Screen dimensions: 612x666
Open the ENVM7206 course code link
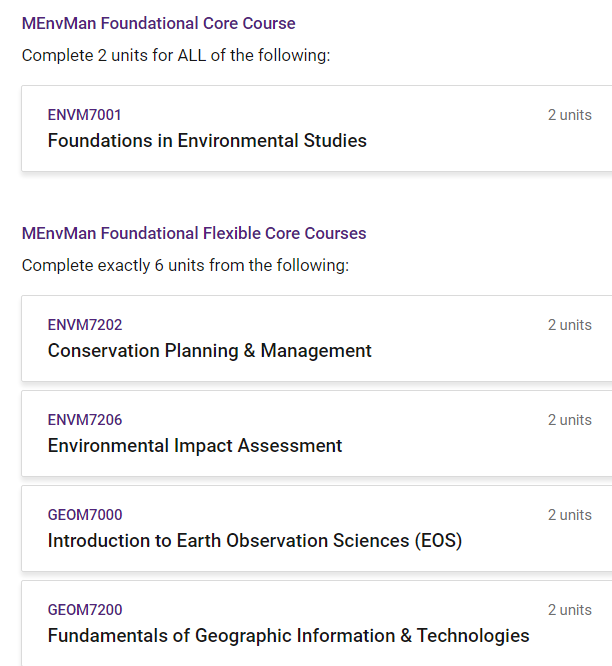click(84, 420)
